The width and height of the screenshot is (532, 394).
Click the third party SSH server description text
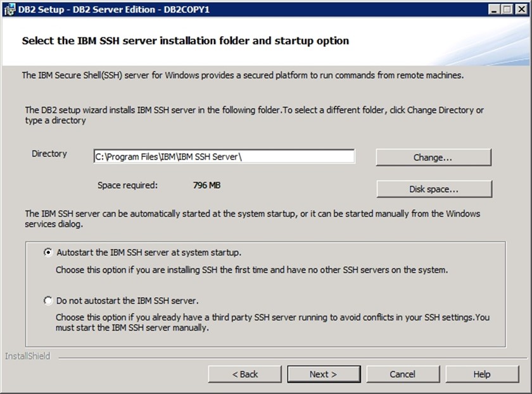pos(272,322)
